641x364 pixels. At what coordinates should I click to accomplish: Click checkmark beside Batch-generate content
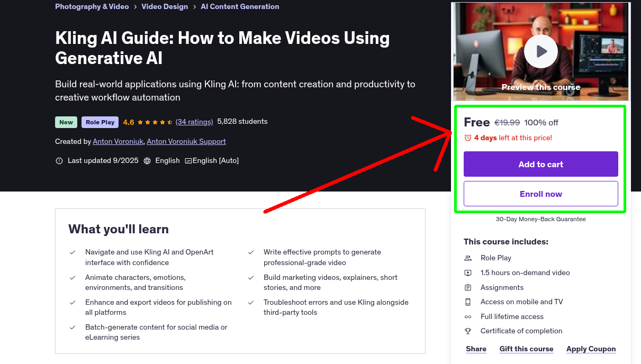coord(73,327)
